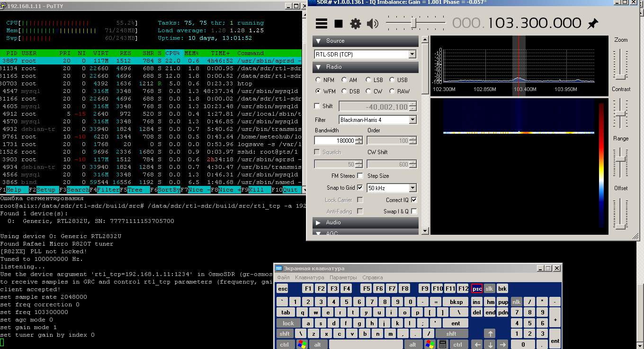Click the Range slider in SDR#

[x=621, y=163]
